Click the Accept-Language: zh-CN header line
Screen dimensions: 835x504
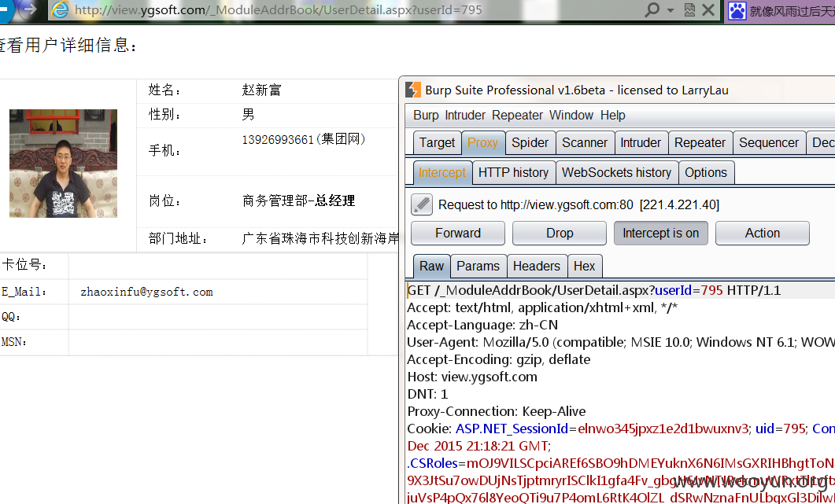click(x=482, y=325)
